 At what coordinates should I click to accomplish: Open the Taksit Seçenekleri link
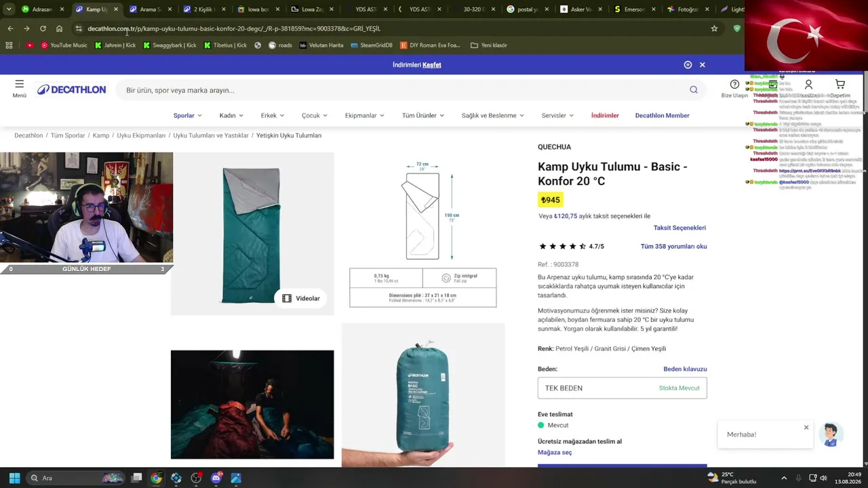click(679, 228)
